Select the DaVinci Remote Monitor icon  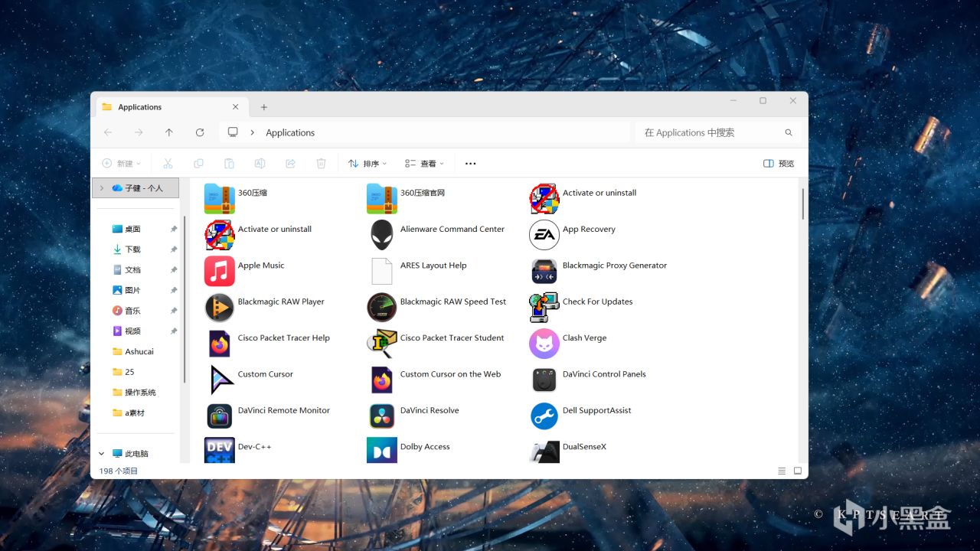(x=220, y=416)
